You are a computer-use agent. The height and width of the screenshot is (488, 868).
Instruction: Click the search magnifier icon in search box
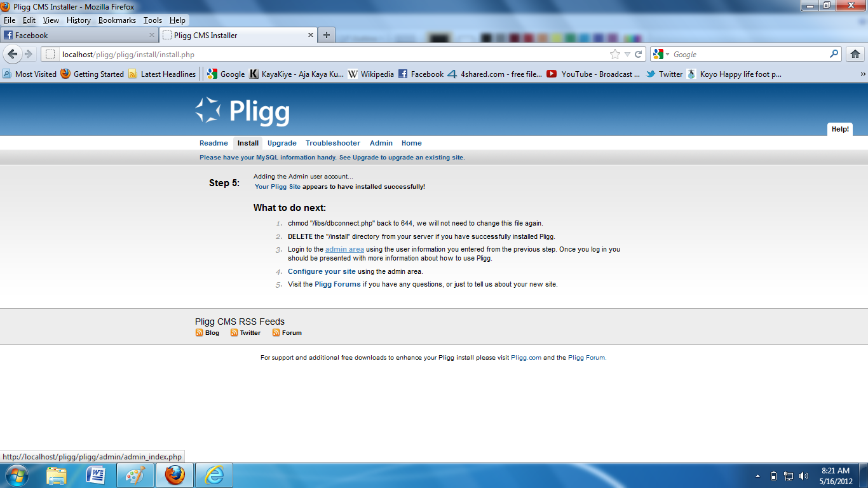[x=834, y=54]
